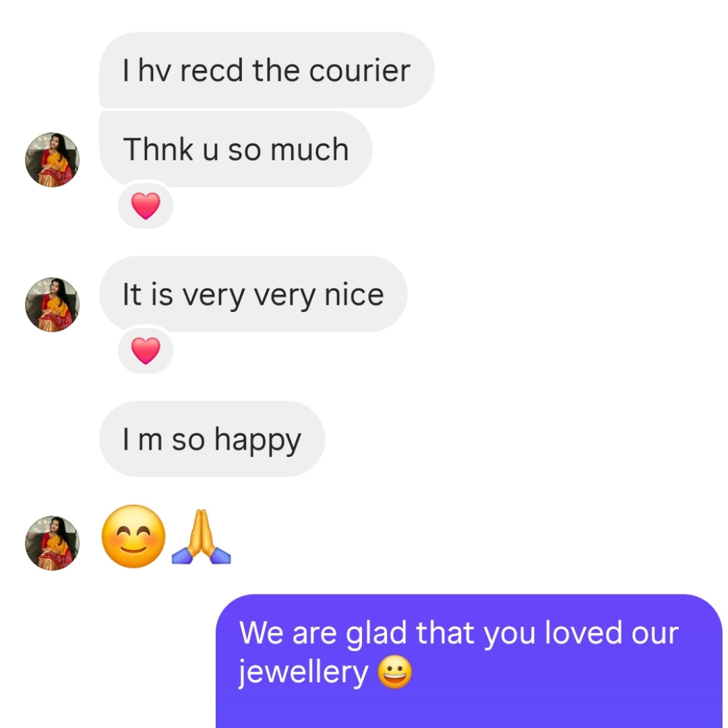This screenshot has width=728, height=728.
Task: Tap the heart reaction under 'Thnk u so much'
Action: click(146, 205)
